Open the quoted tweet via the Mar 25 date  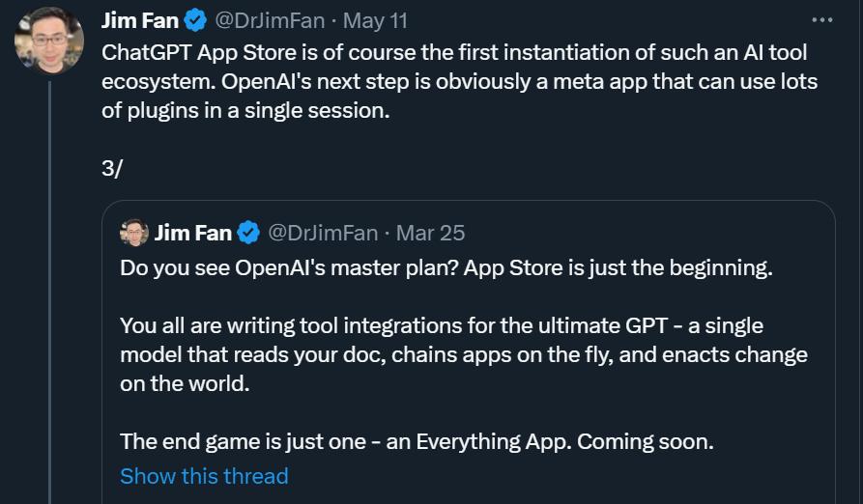click(x=430, y=233)
